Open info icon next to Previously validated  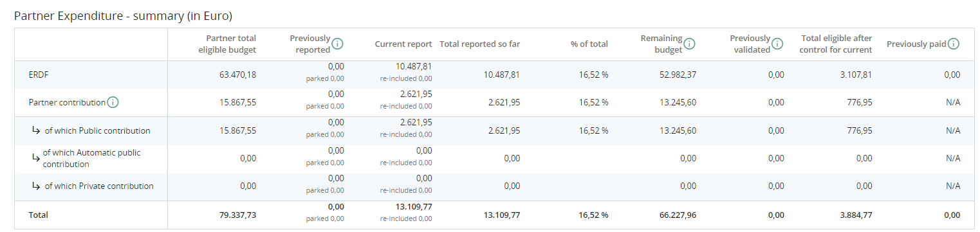[777, 44]
